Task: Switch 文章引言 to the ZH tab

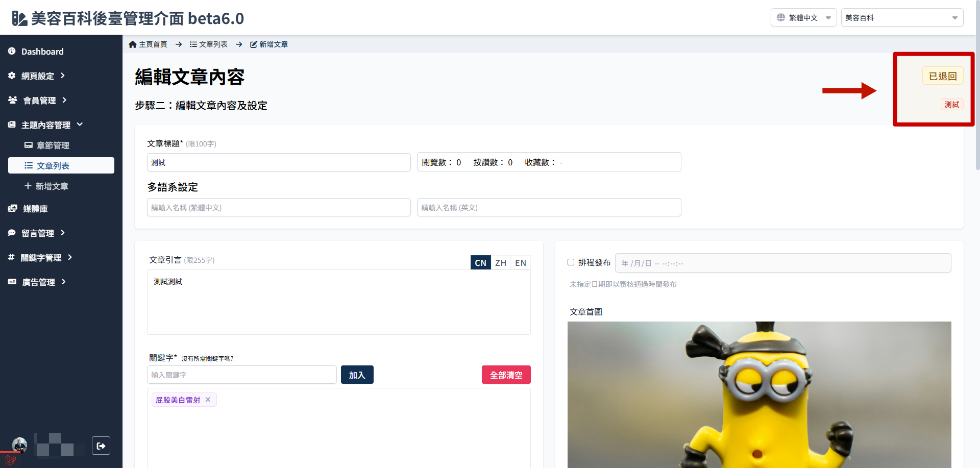Action: coord(501,262)
